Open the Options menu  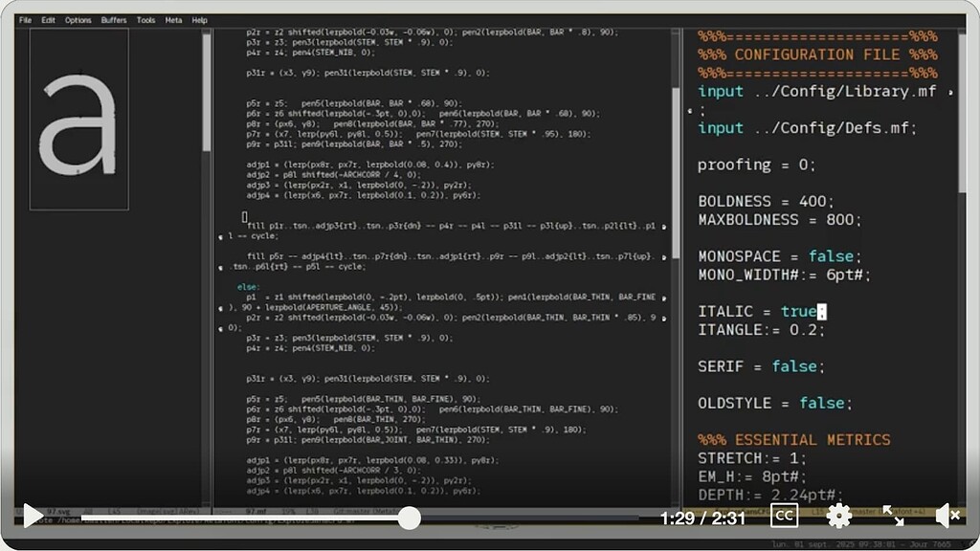pyautogui.click(x=79, y=19)
